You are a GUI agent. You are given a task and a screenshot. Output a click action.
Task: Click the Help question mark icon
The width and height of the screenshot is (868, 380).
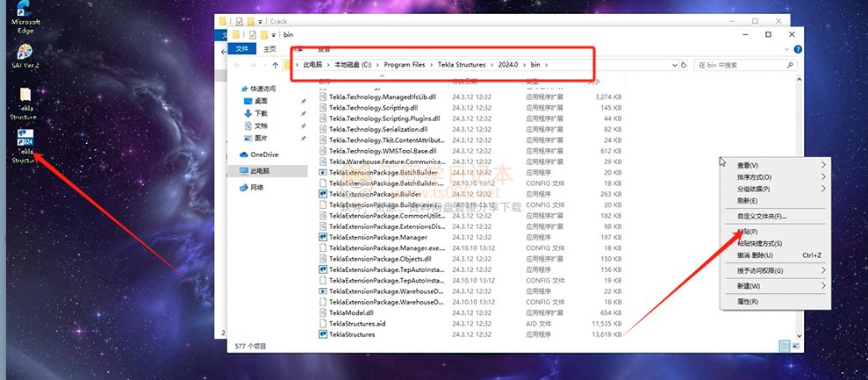pyautogui.click(x=798, y=49)
